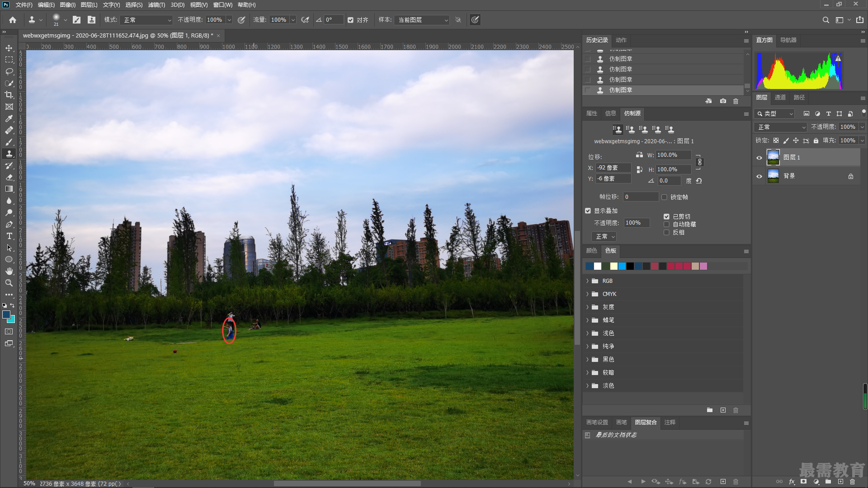Switch to the 画笔设置 tab

coord(597,422)
